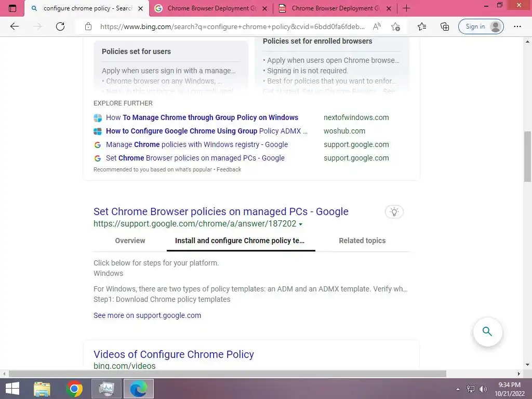The image size is (532, 399).
Task: Switch to the Google Chrome Browser Deployment tab
Action: pyautogui.click(x=211, y=8)
